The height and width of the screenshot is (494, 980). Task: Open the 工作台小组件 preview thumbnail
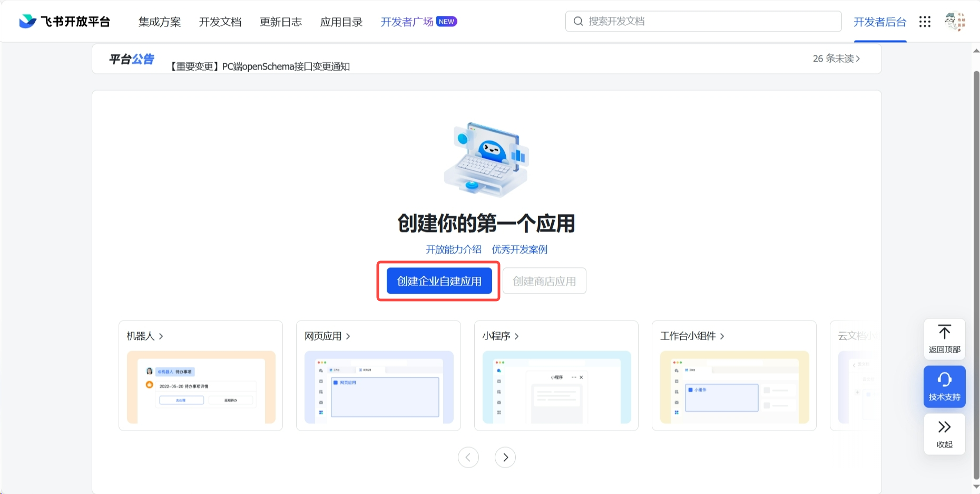(734, 388)
